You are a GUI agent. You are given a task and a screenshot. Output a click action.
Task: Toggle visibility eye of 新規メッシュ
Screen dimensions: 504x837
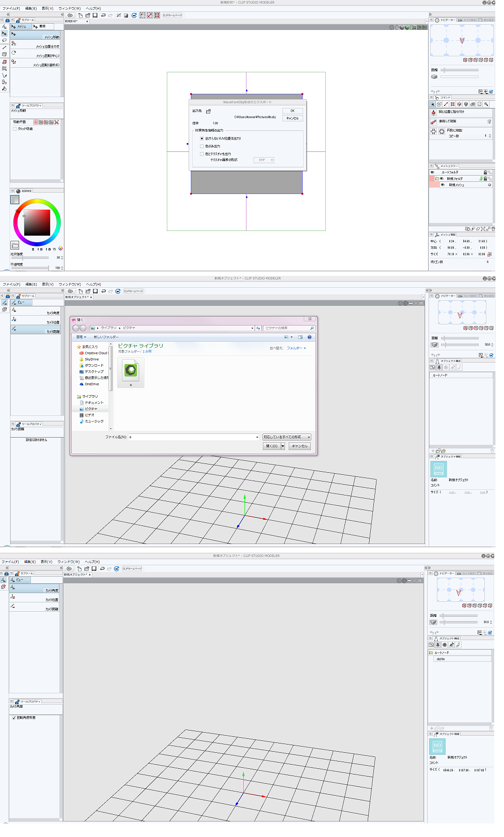(x=443, y=185)
